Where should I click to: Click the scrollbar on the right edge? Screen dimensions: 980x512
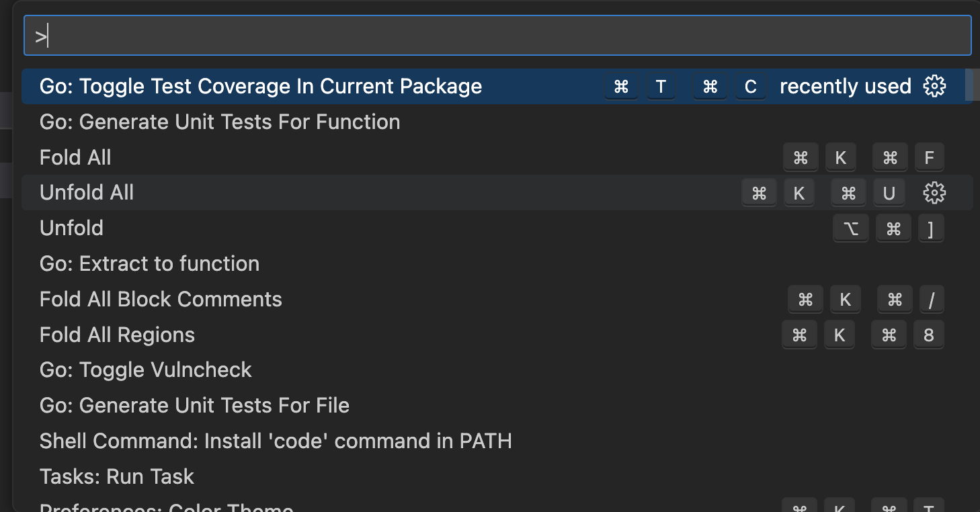tap(969, 86)
